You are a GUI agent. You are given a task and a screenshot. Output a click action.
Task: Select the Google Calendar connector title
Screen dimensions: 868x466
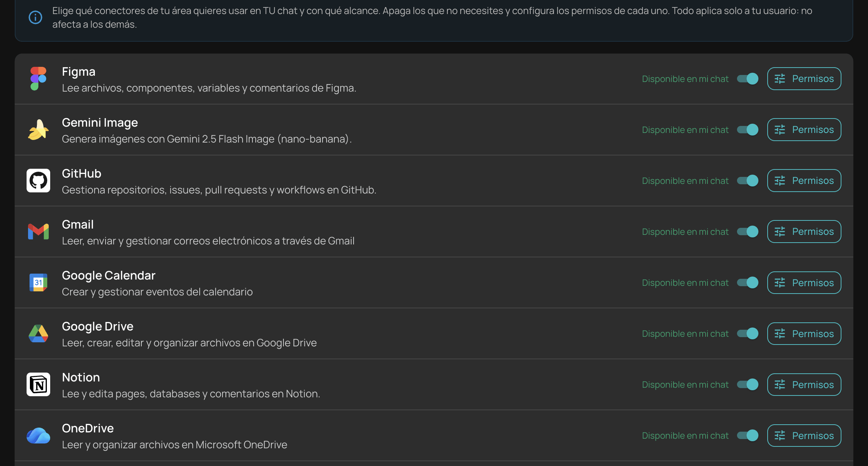(109, 275)
